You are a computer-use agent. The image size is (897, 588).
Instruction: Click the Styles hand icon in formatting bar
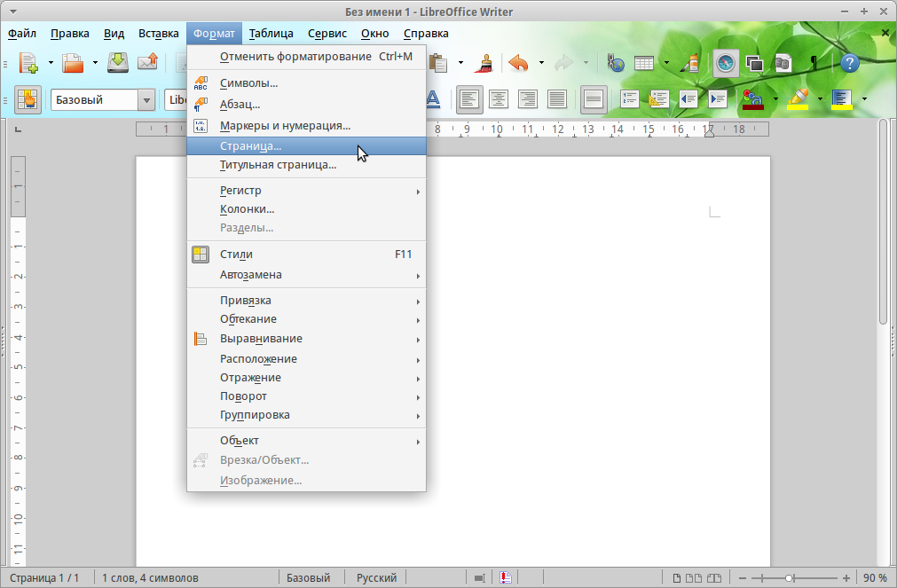28,99
